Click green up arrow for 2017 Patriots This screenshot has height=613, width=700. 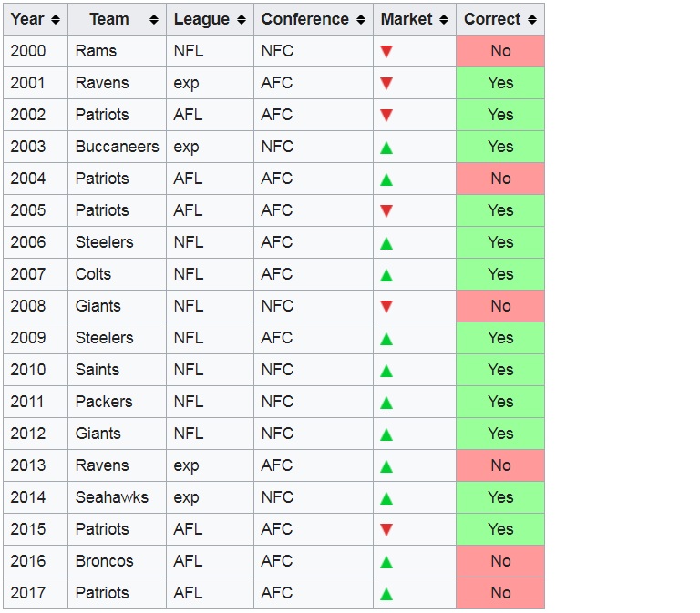pos(386,594)
